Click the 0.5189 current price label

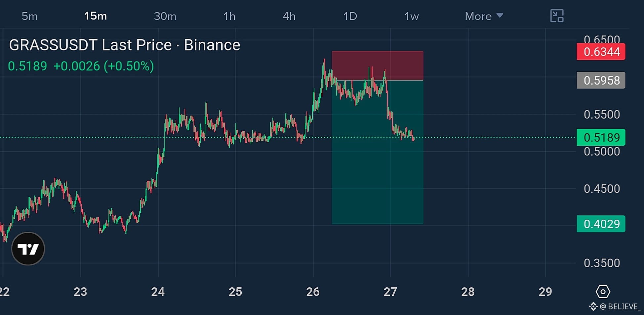click(601, 137)
